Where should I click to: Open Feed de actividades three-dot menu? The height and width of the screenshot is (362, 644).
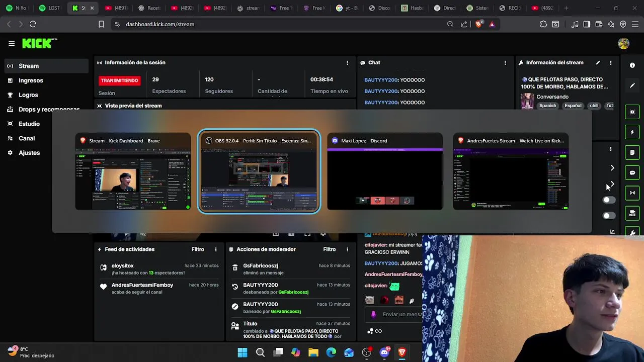[216, 249]
